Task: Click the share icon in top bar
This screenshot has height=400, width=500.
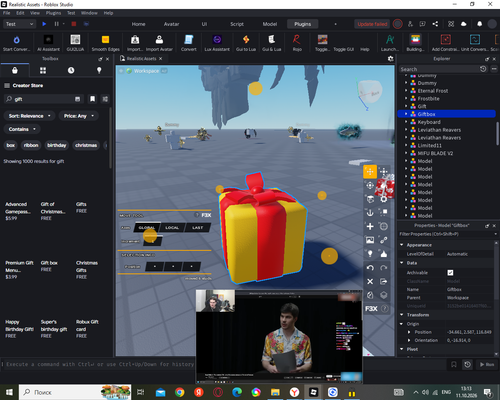Action: pos(435,24)
